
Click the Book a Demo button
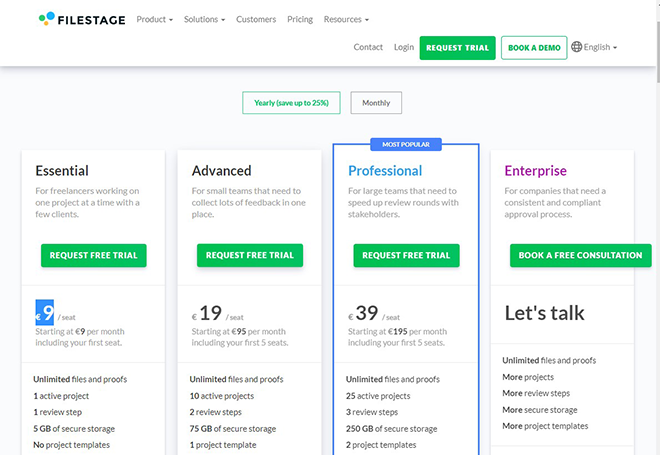(x=534, y=48)
